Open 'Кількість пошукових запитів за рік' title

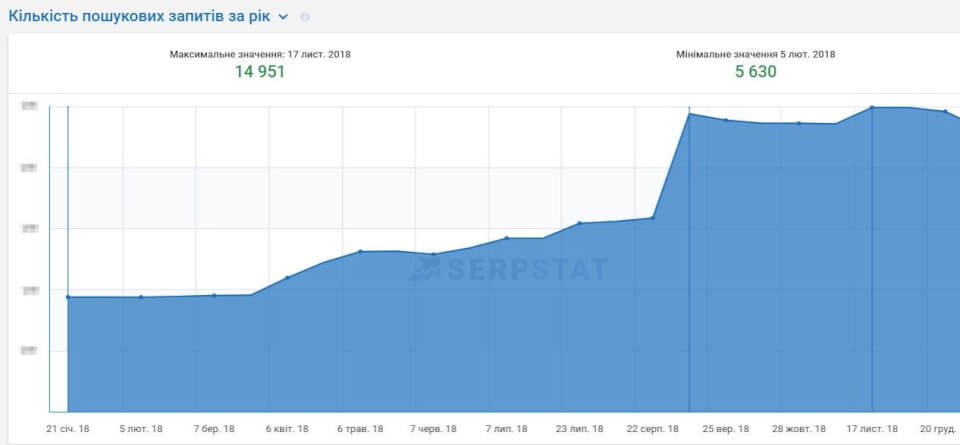(x=139, y=17)
